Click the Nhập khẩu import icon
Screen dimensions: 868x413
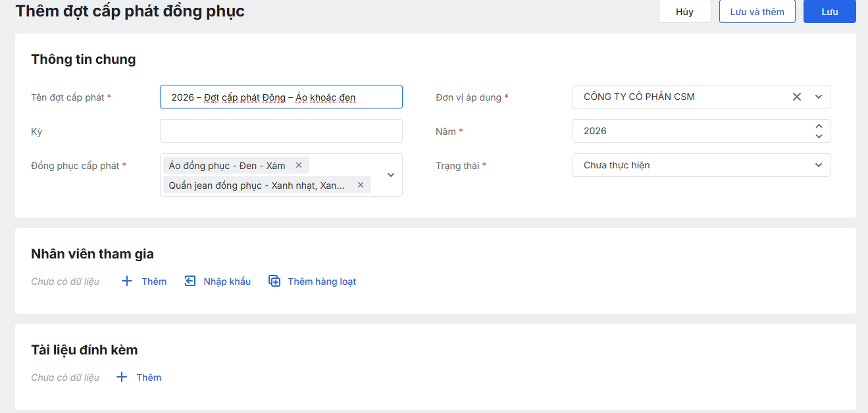(190, 281)
